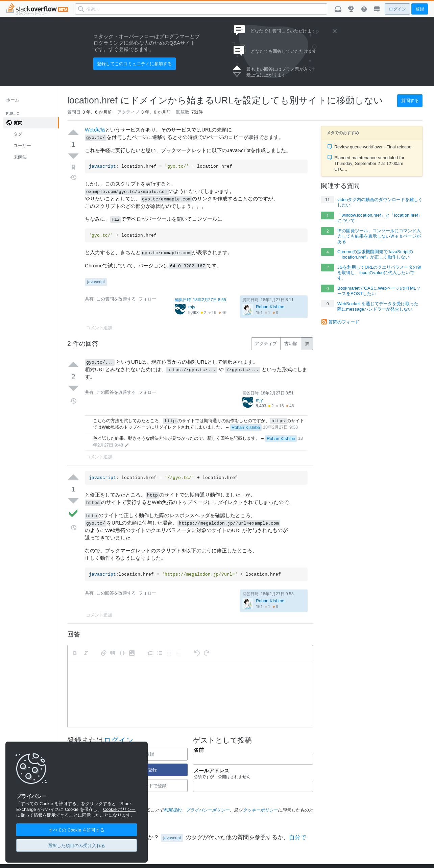Downvote the answer with score 2

click(73, 388)
